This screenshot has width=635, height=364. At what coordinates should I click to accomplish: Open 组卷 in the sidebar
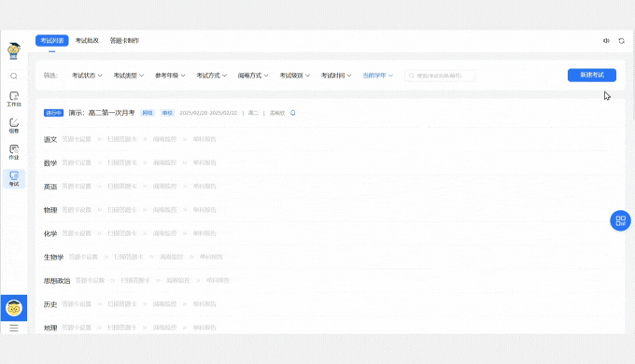point(14,125)
